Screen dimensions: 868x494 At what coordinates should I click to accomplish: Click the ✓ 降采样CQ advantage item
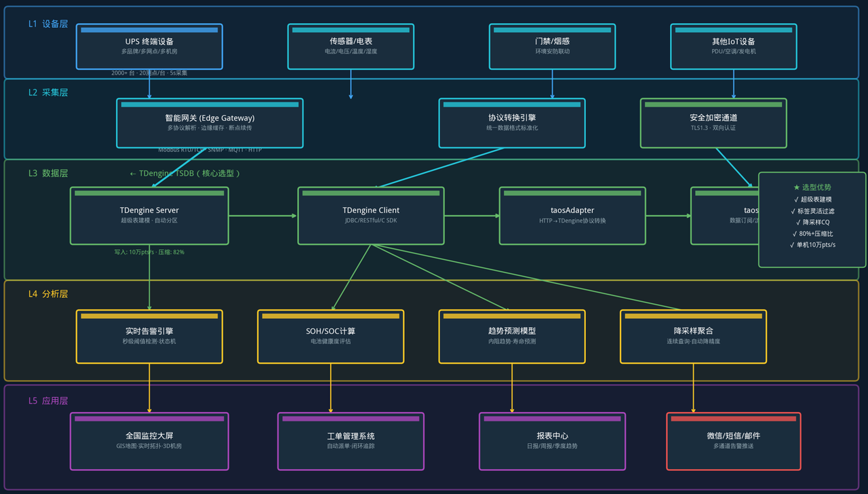812,223
